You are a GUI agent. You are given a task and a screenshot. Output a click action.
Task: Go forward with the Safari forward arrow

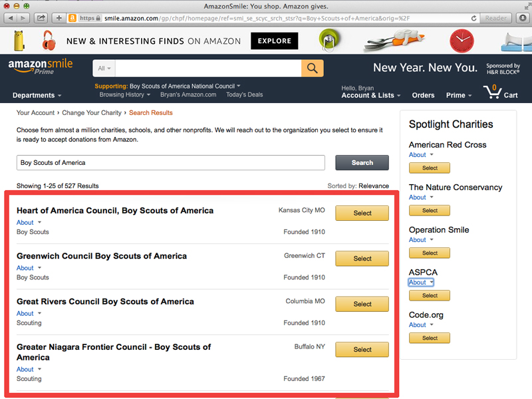(23, 18)
